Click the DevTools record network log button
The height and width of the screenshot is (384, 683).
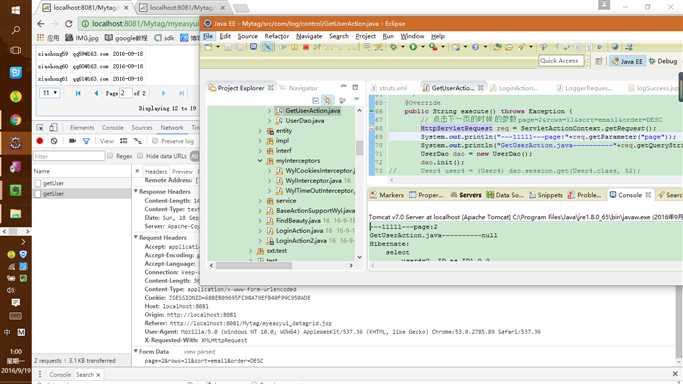point(40,141)
